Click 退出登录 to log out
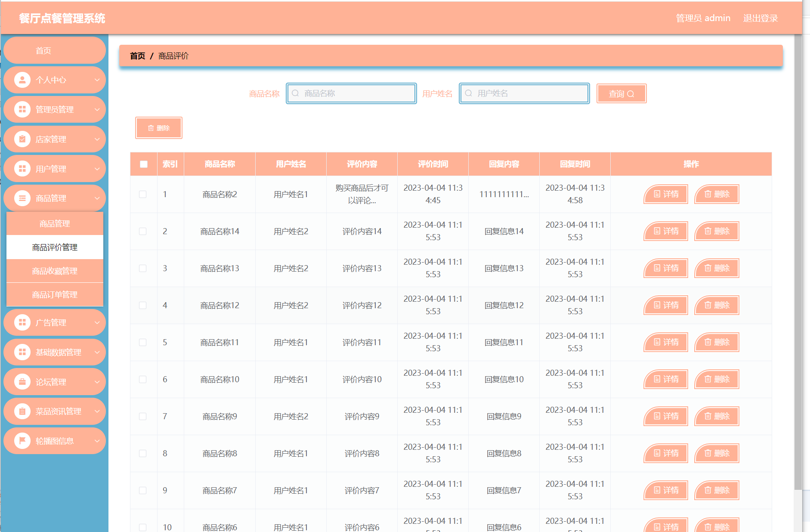 tap(760, 18)
